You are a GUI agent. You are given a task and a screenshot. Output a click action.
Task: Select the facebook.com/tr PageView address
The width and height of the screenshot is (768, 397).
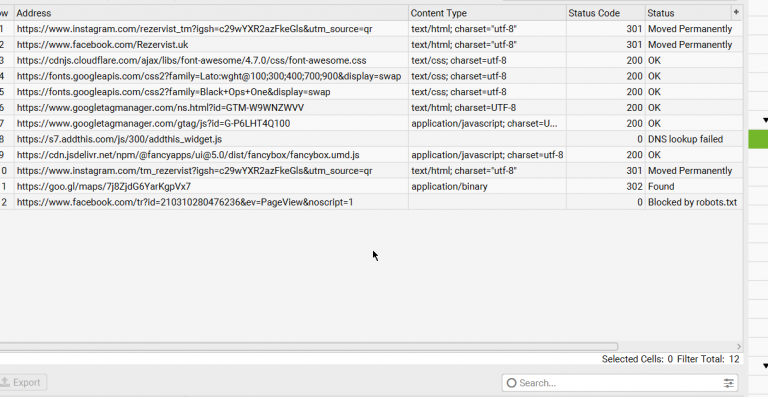[185, 202]
